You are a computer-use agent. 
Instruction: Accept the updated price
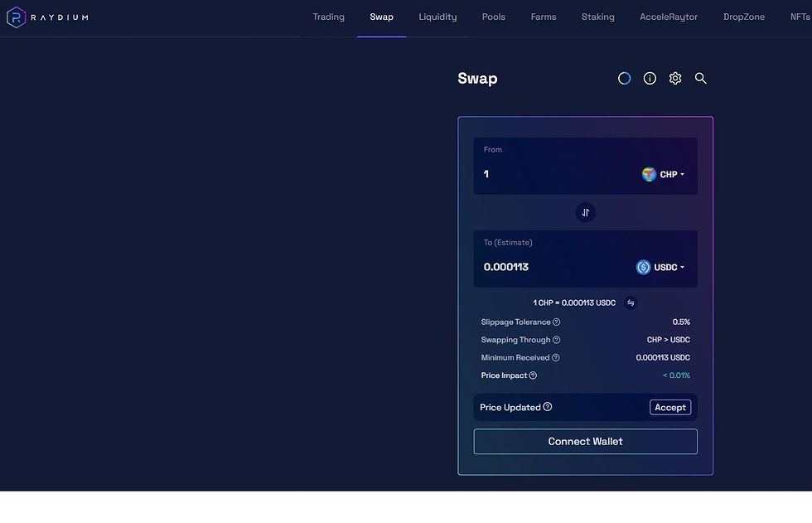[x=670, y=408]
